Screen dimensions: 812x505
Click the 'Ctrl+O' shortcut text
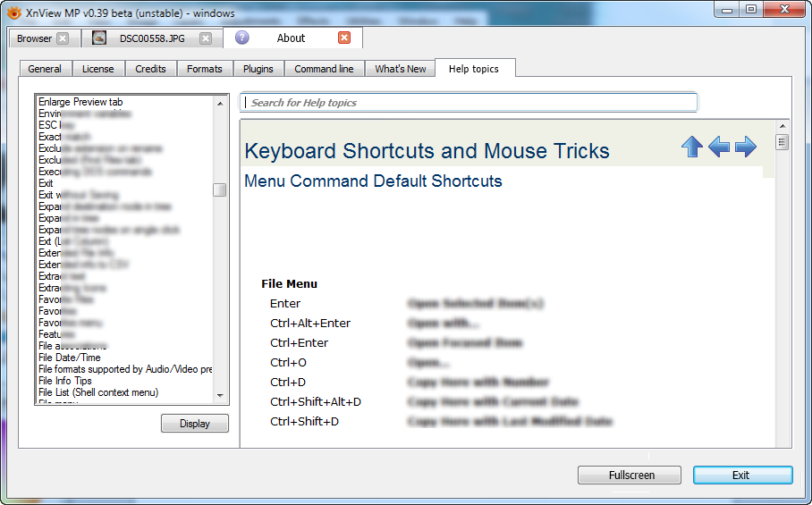288,363
